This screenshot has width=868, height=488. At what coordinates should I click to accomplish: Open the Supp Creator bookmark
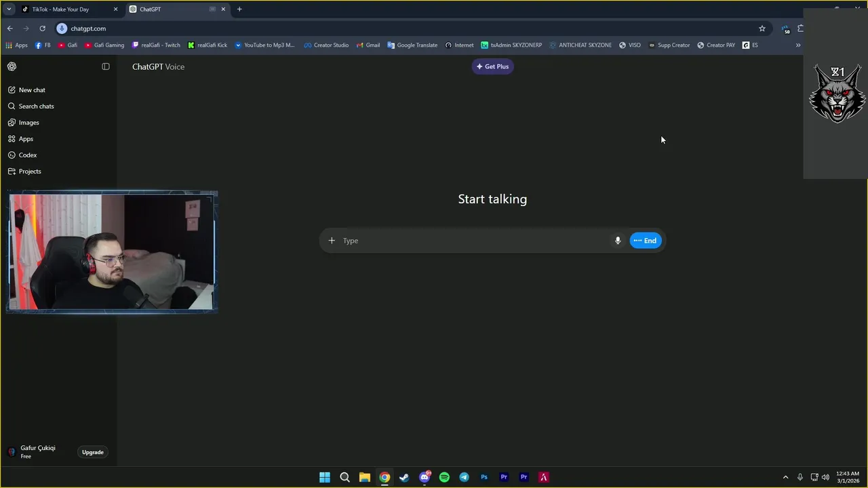point(669,45)
